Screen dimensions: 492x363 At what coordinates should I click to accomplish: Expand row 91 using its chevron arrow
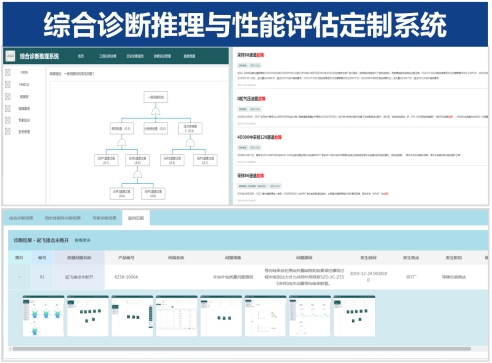pyautogui.click(x=19, y=277)
